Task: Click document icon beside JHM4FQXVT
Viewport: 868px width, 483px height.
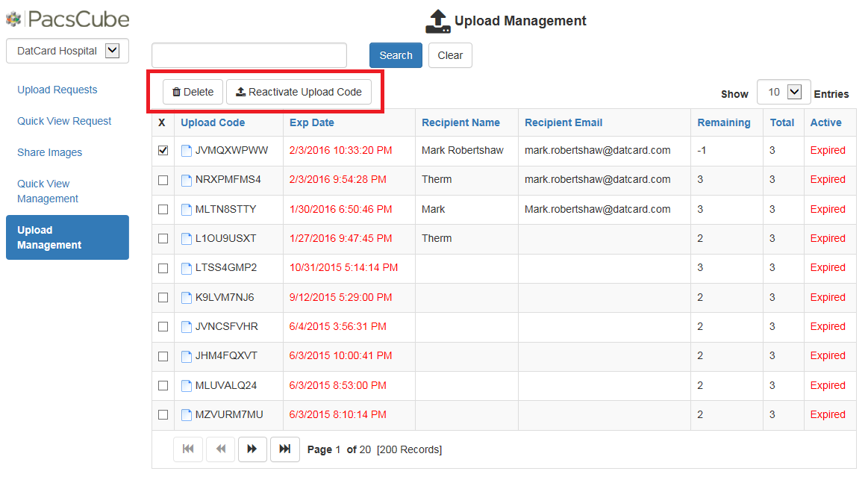Action: click(x=187, y=356)
